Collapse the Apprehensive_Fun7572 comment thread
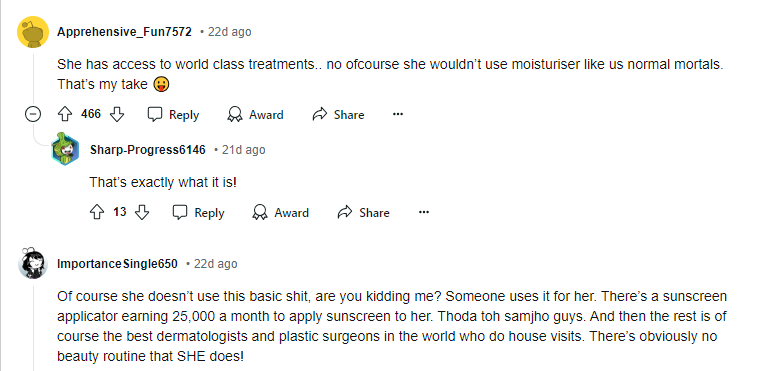 coord(32,114)
